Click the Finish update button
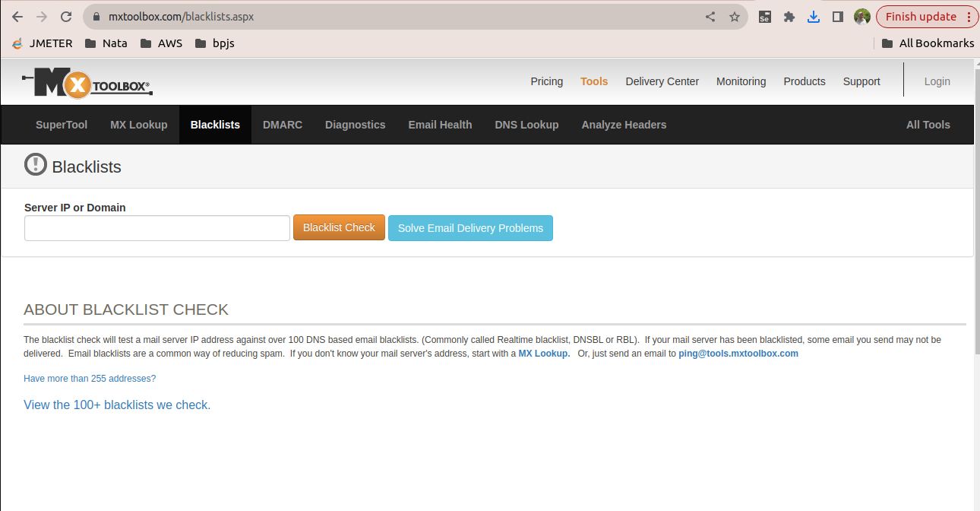The image size is (980, 511). point(926,17)
